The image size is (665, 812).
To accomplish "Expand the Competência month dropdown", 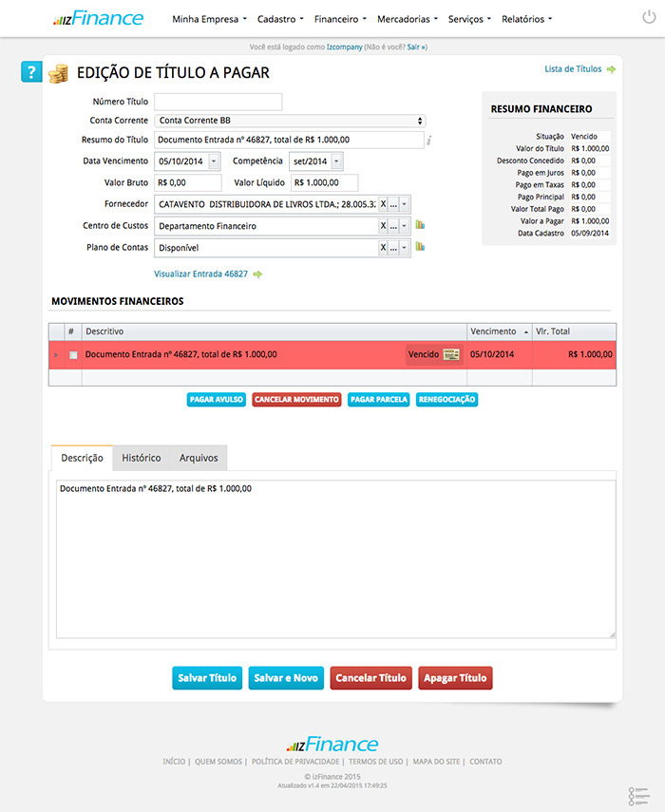I will pyautogui.click(x=336, y=161).
